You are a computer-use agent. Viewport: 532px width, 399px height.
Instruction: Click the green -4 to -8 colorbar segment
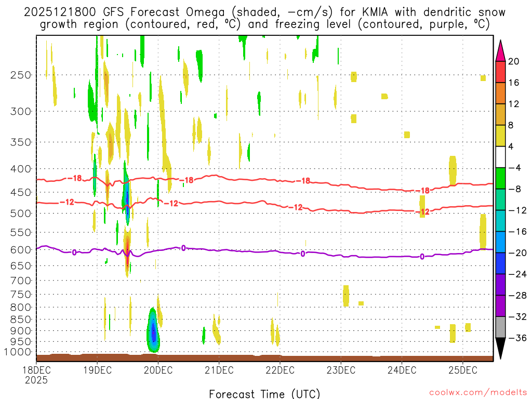point(500,178)
